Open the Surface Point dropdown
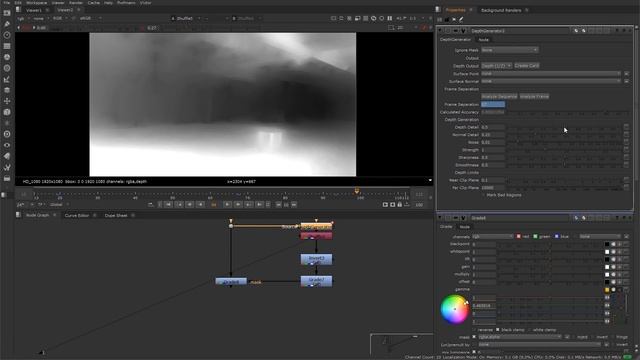Screen dimensions: 640x360 551,73
